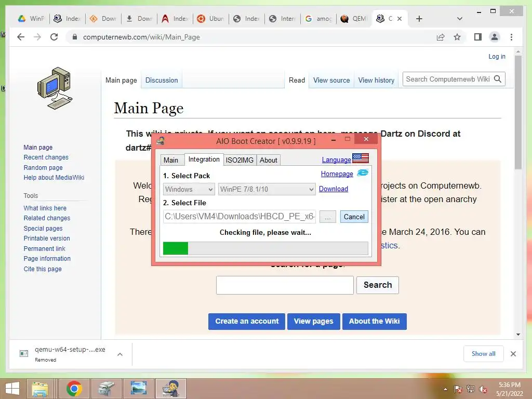The image size is (532, 399).
Task: Open the WinPE 7/8.1/10 dropdown
Action: [x=267, y=189]
